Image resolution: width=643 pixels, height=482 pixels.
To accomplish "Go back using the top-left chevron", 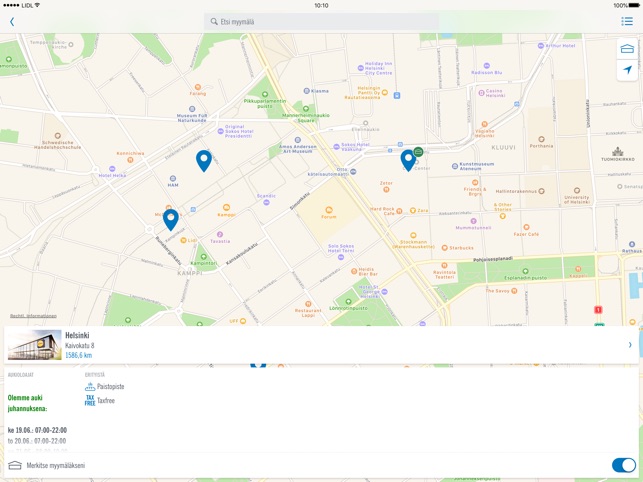I will pyautogui.click(x=12, y=22).
